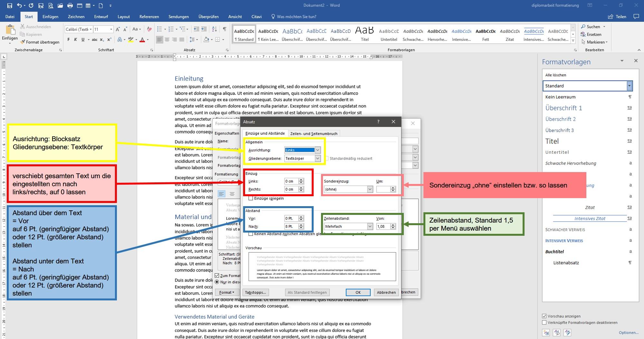This screenshot has height=339, width=644.
Task: Click the Bold formatting icon
Action: (68, 40)
